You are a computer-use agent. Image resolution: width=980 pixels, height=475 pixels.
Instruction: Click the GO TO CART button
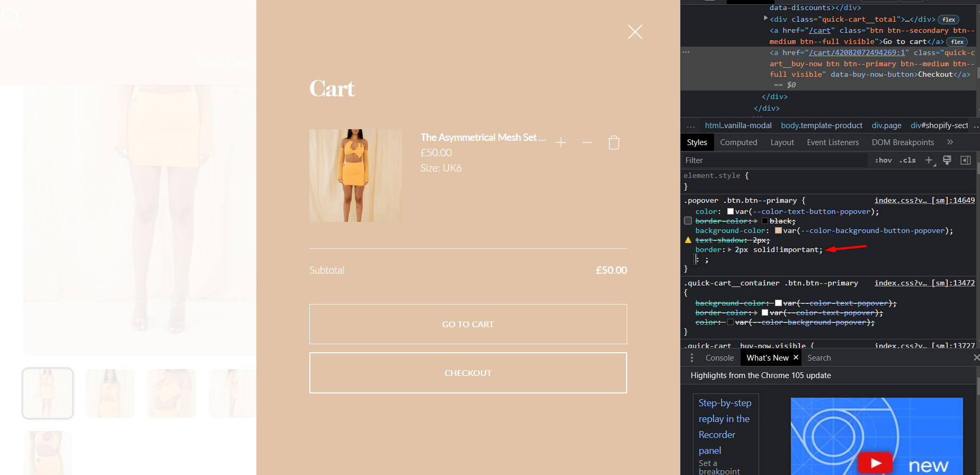(468, 324)
